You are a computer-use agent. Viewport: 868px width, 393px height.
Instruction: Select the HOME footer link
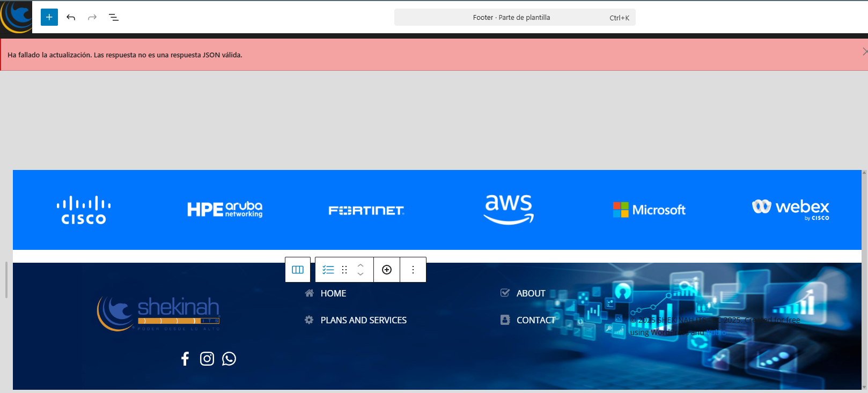tap(333, 293)
